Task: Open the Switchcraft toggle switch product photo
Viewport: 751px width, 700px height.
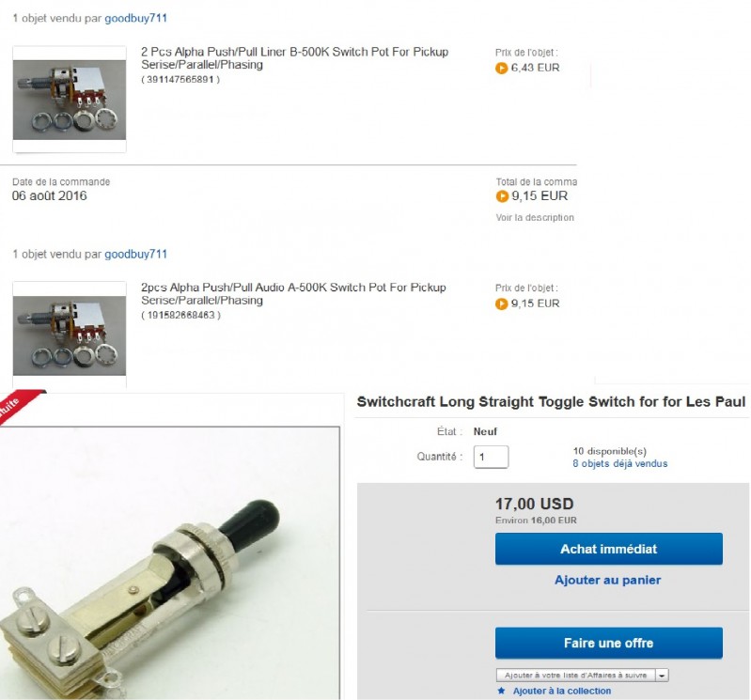Action: 170,563
